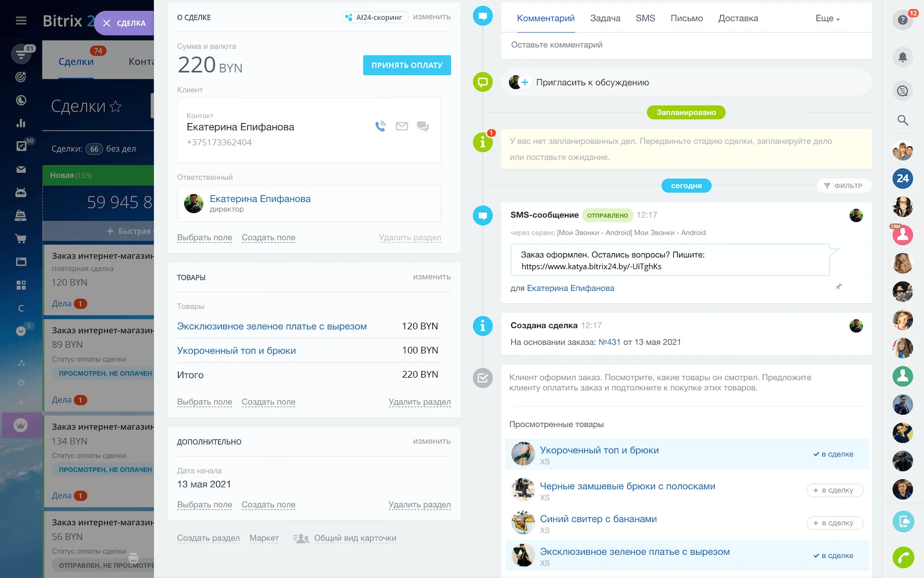Switch to the Доставка tab
This screenshot has width=924, height=578.
(738, 18)
